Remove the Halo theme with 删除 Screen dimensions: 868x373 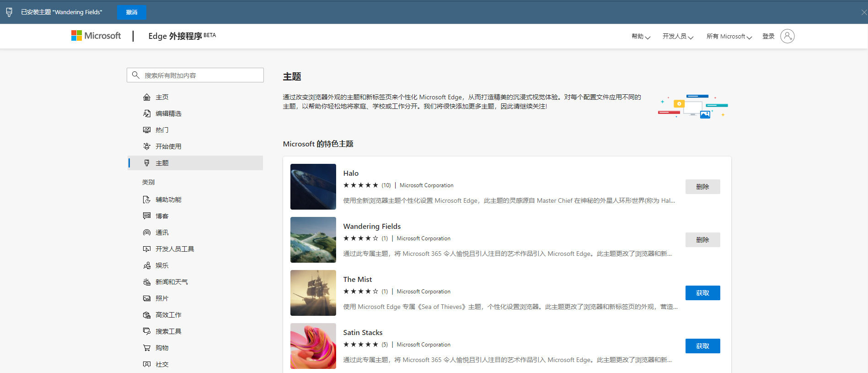point(702,187)
